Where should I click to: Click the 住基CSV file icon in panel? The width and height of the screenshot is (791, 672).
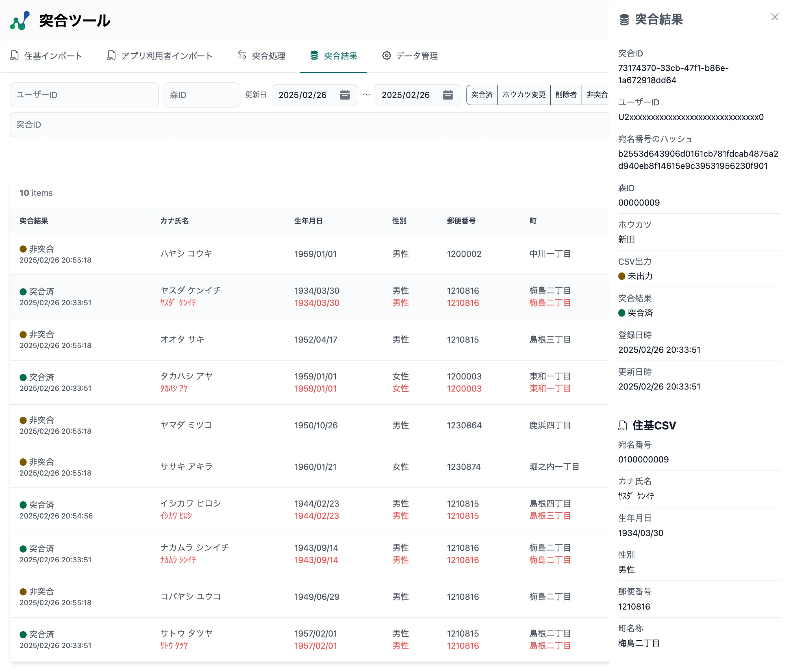coord(622,425)
